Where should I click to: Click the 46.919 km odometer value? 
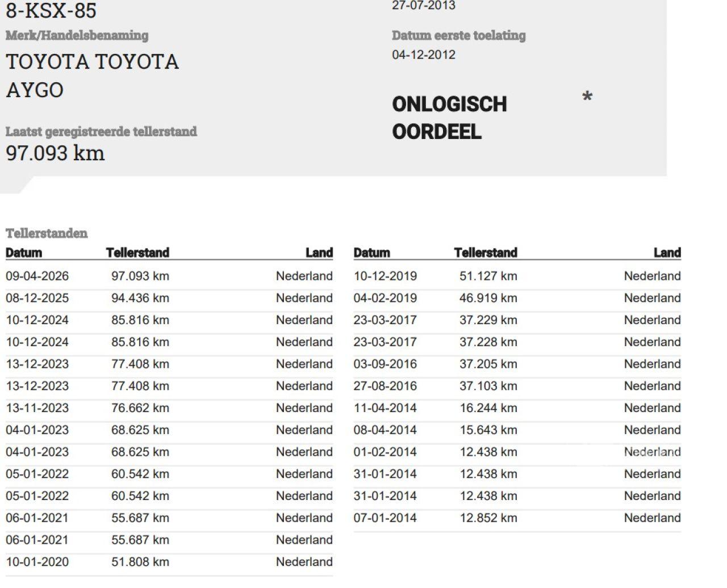pyautogui.click(x=488, y=299)
